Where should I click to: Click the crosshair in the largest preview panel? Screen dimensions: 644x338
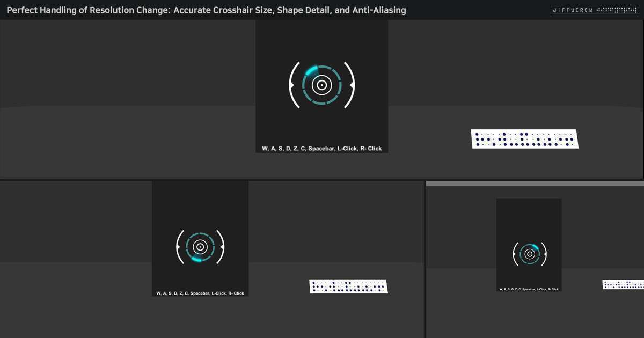(x=322, y=85)
